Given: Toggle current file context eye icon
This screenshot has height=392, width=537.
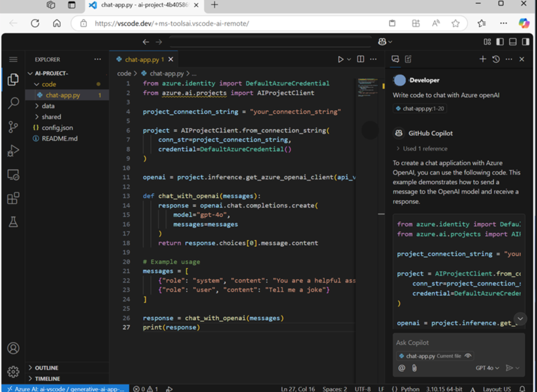Looking at the screenshot, I should pyautogui.click(x=468, y=356).
